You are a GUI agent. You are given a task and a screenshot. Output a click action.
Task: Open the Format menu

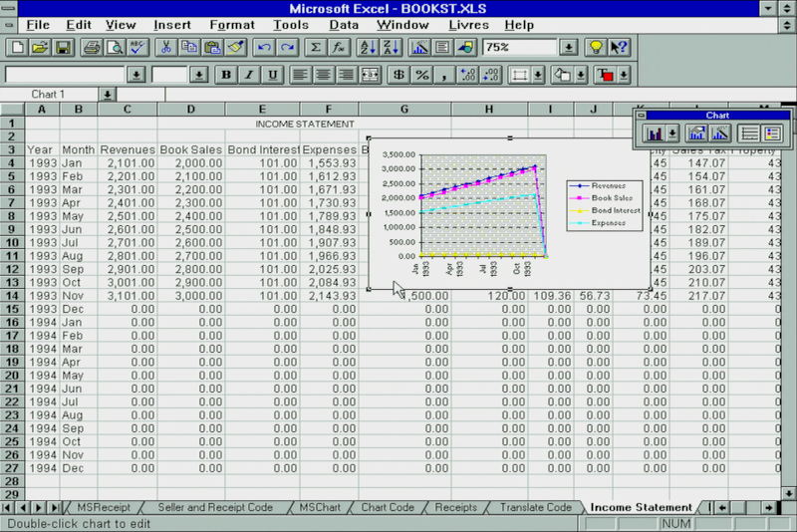pos(231,24)
